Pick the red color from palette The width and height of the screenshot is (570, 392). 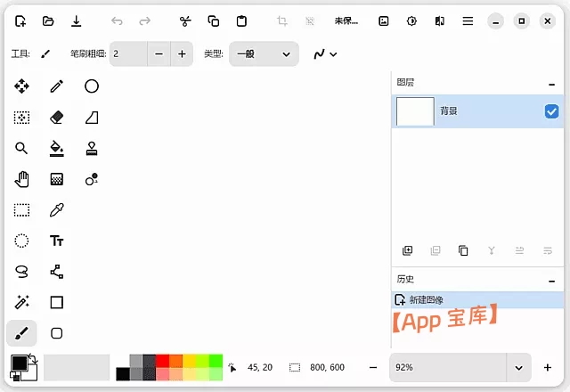pyautogui.click(x=163, y=360)
